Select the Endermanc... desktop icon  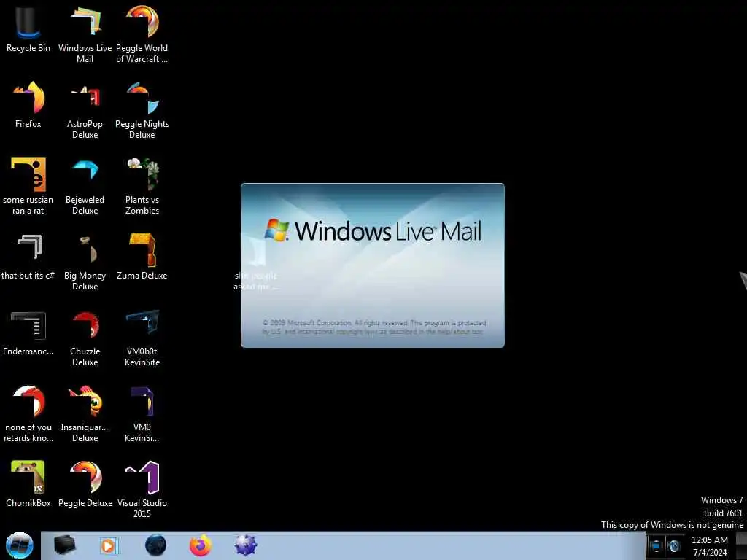28,332
